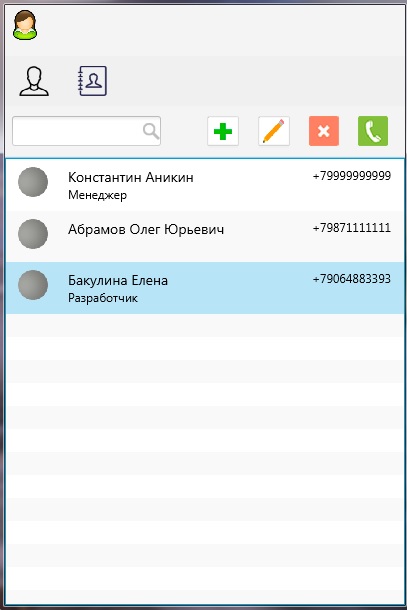The width and height of the screenshot is (407, 610).
Task: Click avatar of Абрамов Олег Юрьевич
Action: (x=33, y=233)
